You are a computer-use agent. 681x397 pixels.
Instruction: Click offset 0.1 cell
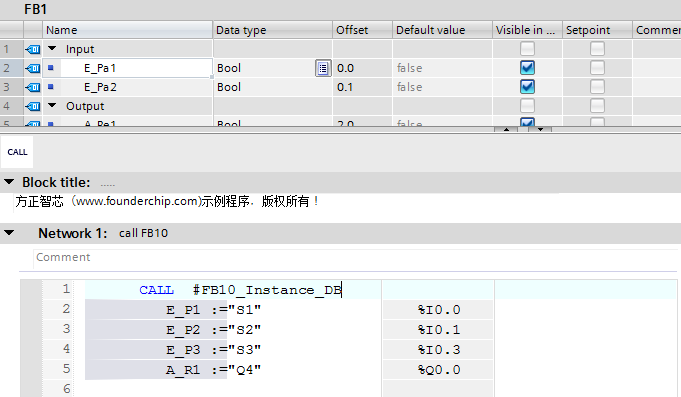tap(363, 87)
